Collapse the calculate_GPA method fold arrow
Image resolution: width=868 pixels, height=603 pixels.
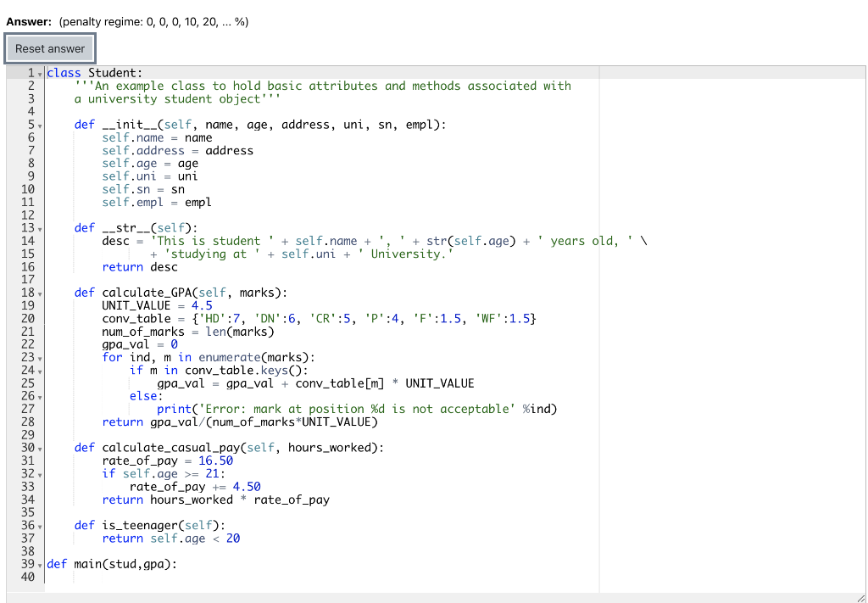pyautogui.click(x=40, y=292)
